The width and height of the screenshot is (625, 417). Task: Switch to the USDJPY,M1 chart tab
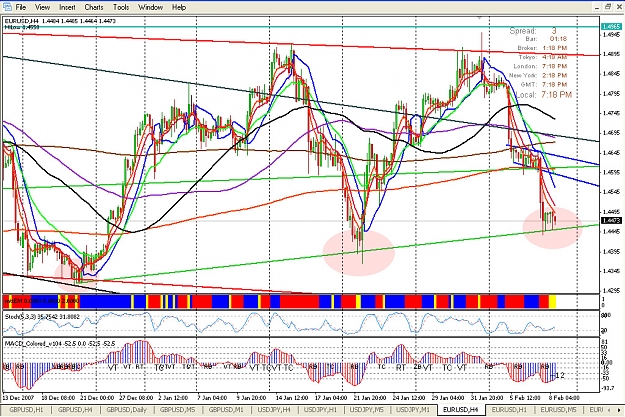pos(413,409)
